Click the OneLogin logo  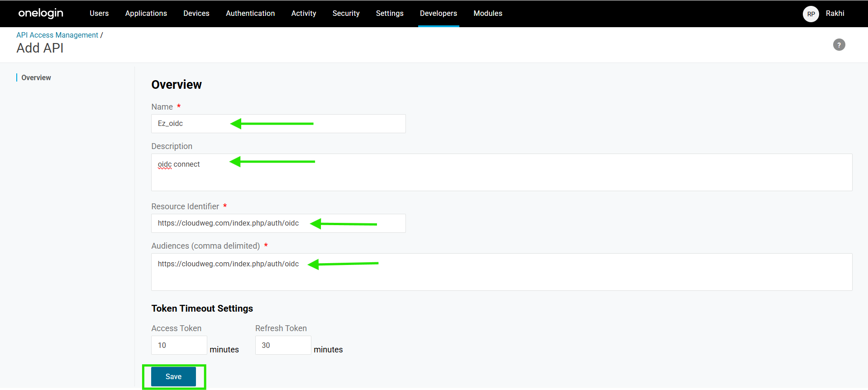(x=41, y=13)
